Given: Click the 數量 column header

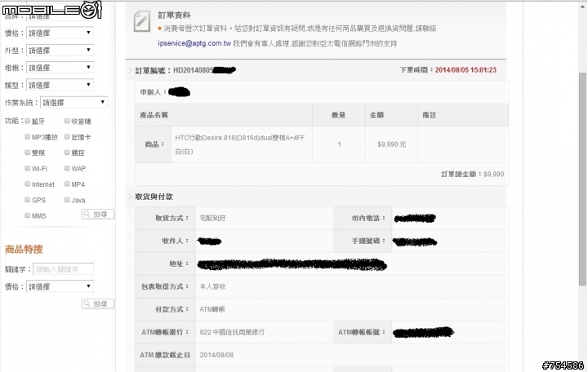Looking at the screenshot, I should click(338, 115).
